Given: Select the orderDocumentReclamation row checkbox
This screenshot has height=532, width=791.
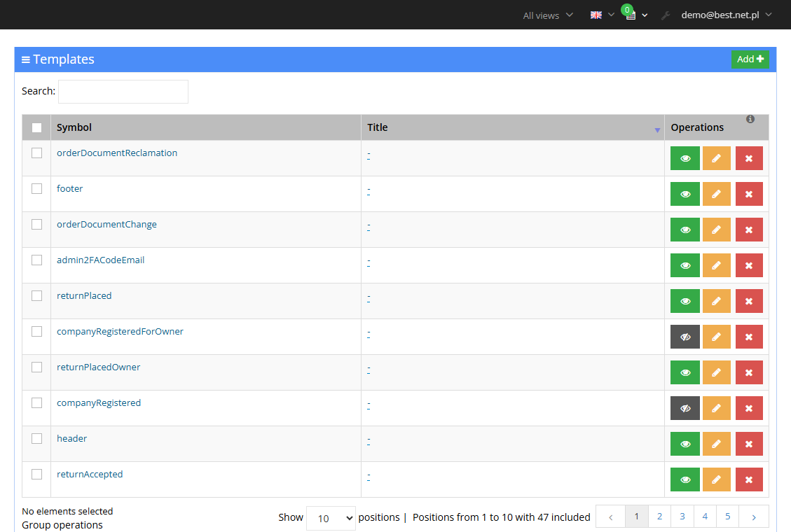Looking at the screenshot, I should pos(37,153).
